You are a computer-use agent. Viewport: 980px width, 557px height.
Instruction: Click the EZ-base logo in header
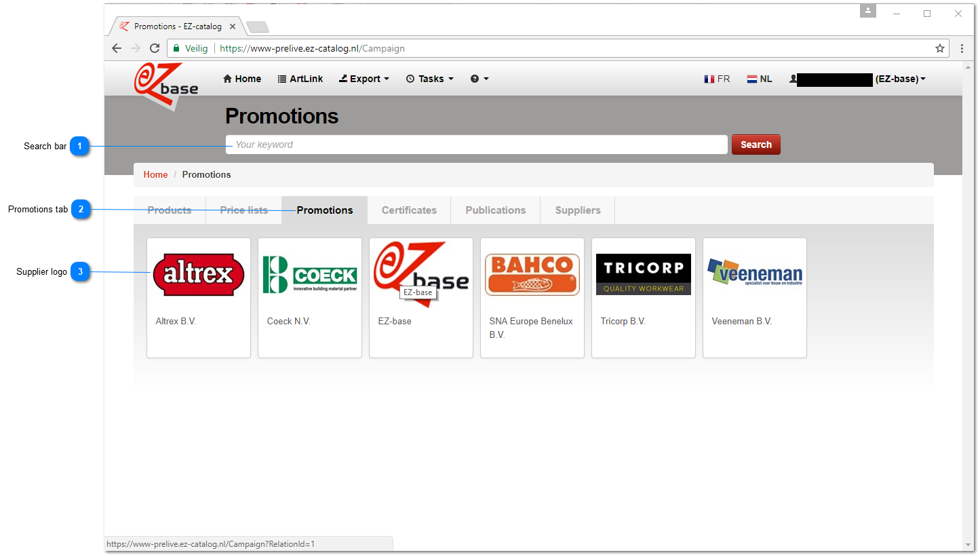coord(166,86)
